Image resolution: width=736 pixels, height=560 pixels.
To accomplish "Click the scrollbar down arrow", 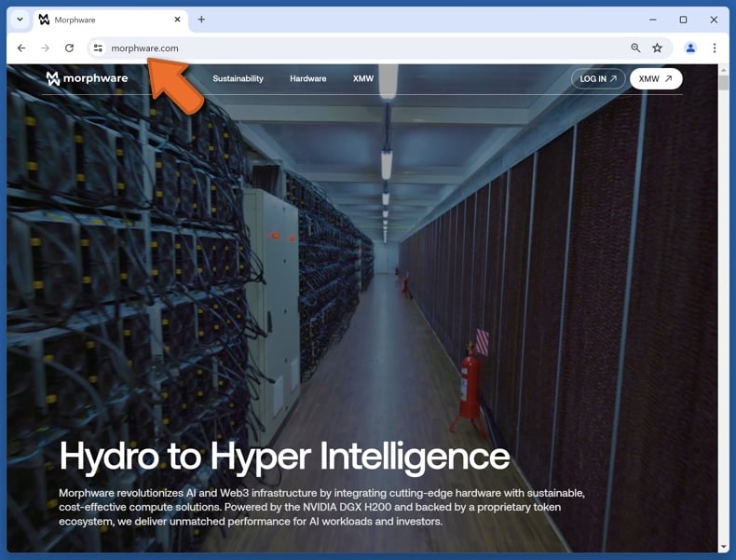I will (x=723, y=548).
